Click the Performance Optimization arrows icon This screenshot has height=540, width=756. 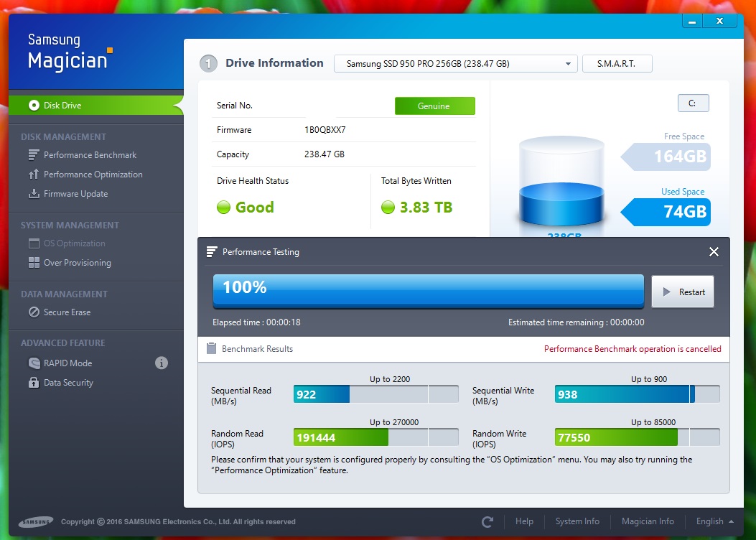[33, 174]
